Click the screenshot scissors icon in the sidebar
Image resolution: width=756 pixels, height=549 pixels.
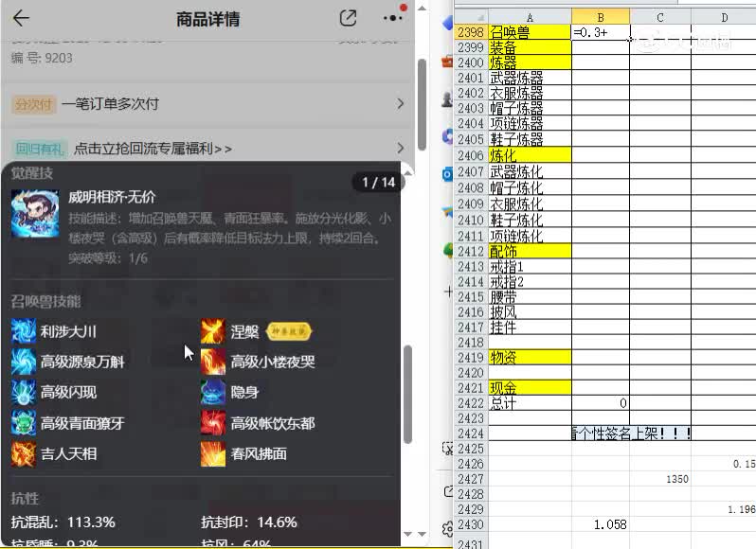(448, 449)
